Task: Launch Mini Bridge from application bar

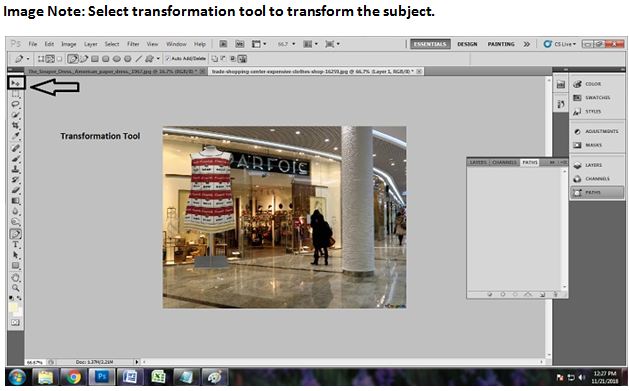Action: tap(239, 44)
